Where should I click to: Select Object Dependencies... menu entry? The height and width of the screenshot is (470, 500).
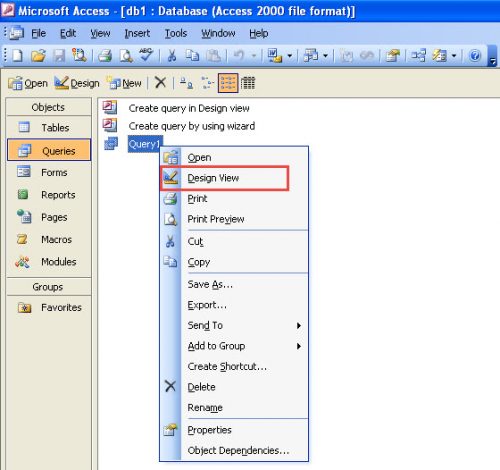click(234, 451)
